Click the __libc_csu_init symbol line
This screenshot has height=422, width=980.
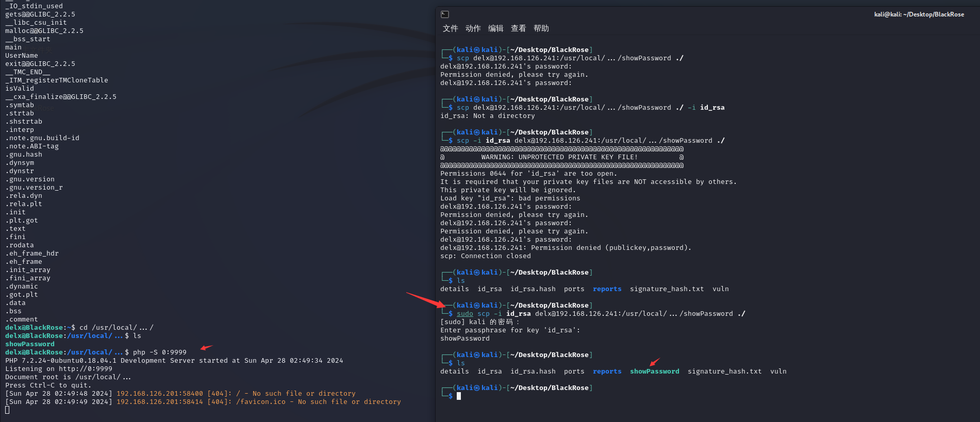click(36, 23)
